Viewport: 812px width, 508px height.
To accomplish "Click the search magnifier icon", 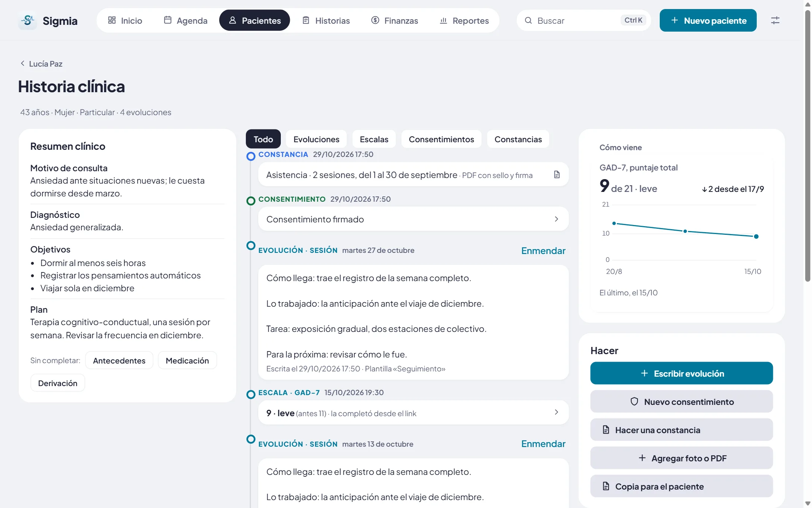I will pyautogui.click(x=528, y=20).
